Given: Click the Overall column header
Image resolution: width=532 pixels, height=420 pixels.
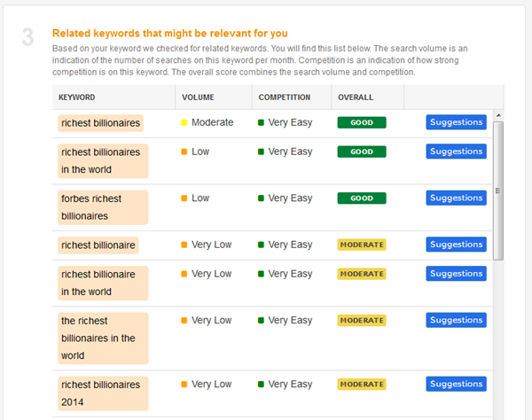Looking at the screenshot, I should click(x=356, y=97).
